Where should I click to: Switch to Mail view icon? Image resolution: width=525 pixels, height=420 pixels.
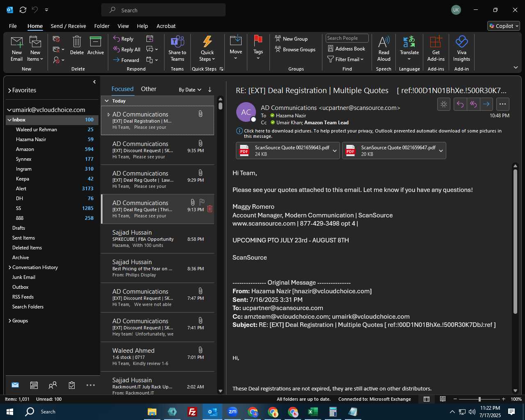pyautogui.click(x=15, y=385)
